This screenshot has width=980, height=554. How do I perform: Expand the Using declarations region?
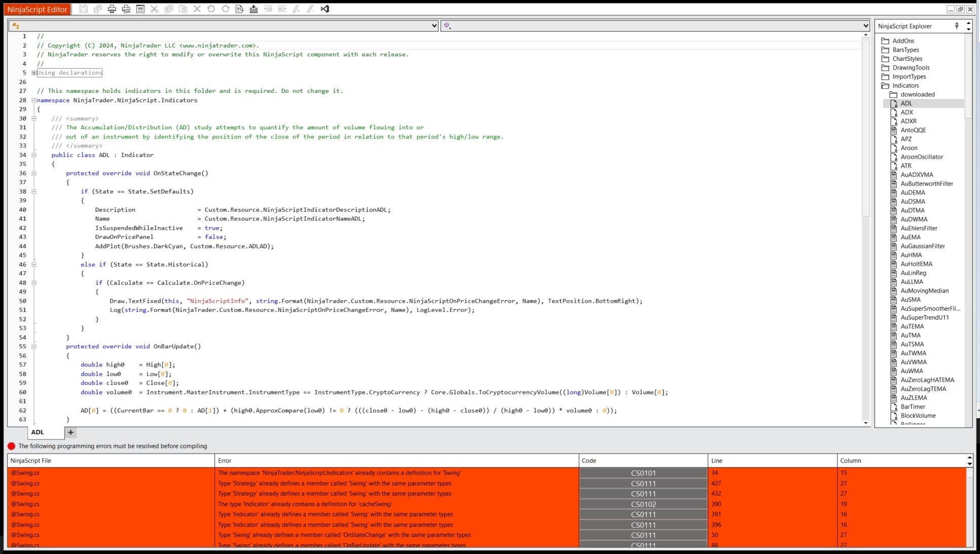point(34,73)
